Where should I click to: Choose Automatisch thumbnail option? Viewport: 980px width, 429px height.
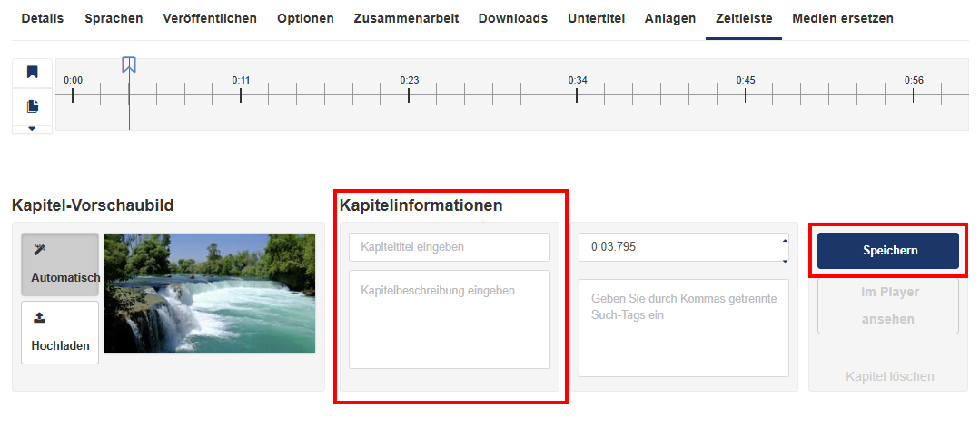pos(60,264)
